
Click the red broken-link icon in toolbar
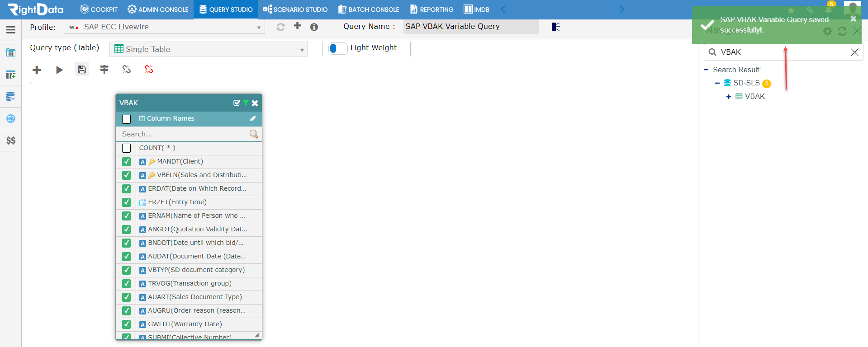tap(149, 69)
